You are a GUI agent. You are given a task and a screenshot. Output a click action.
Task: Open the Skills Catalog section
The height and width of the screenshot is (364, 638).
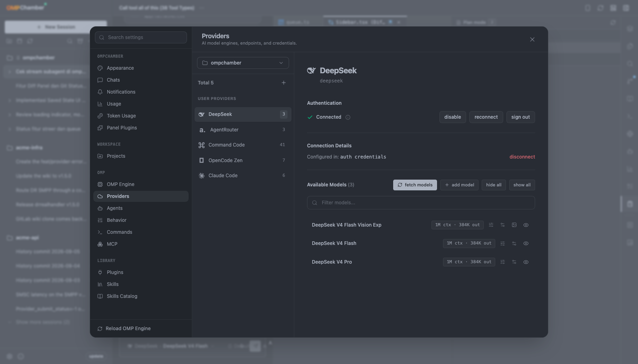coord(141,296)
